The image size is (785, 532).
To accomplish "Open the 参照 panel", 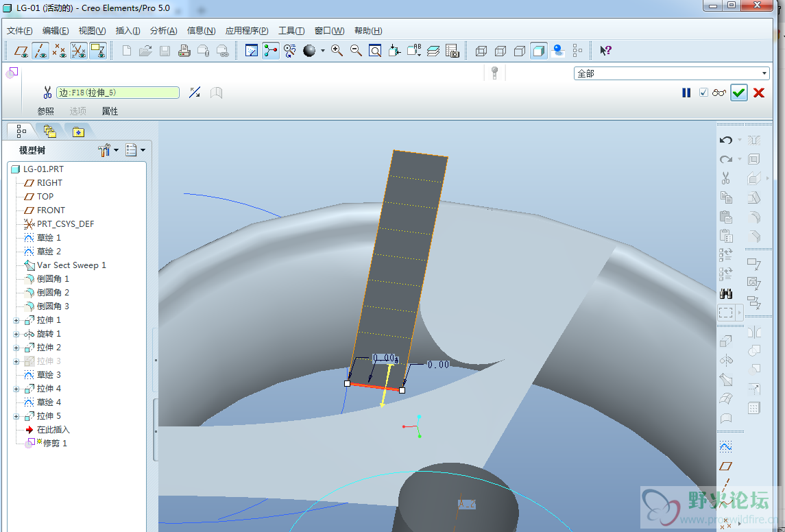I will (x=45, y=111).
